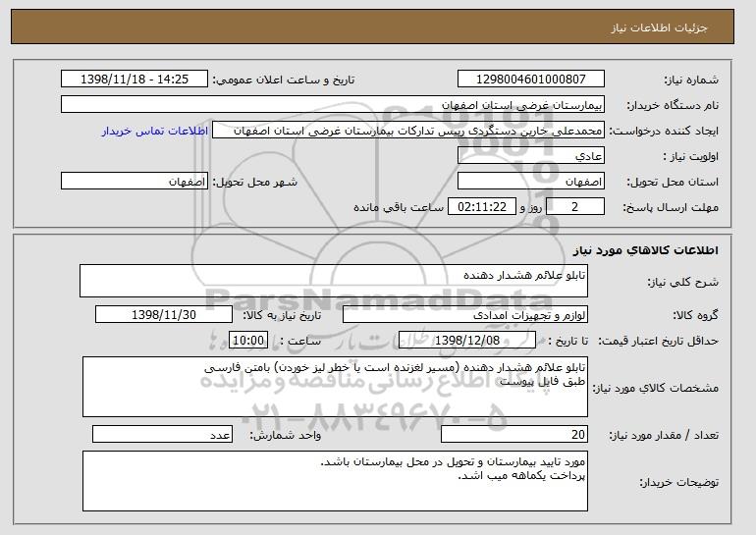The width and height of the screenshot is (756, 535).
Task: Click the شهر محل تحویل field
Action: (x=135, y=182)
